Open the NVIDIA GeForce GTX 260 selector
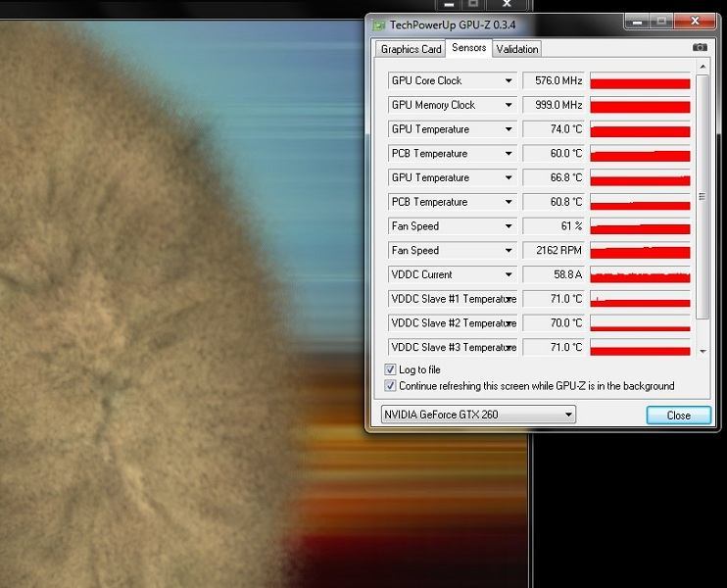727x588 pixels. [x=478, y=415]
